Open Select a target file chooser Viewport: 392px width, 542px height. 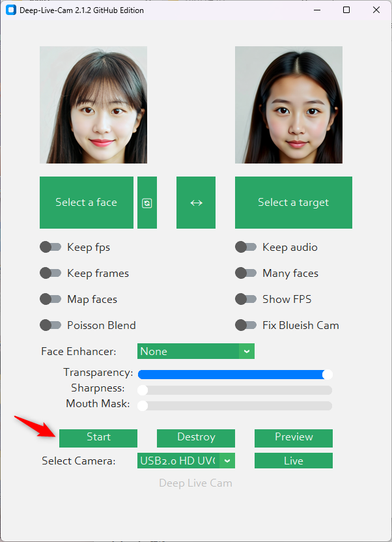coord(294,203)
